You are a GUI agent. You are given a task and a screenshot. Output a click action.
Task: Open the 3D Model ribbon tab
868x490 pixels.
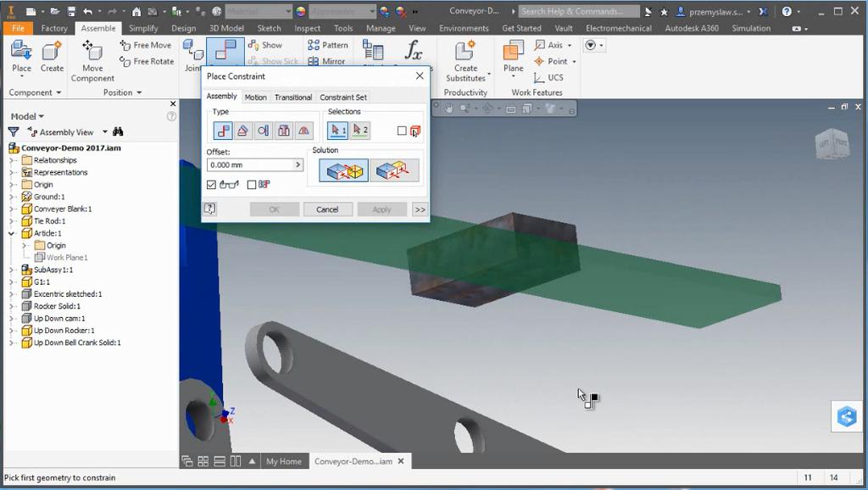(x=226, y=28)
